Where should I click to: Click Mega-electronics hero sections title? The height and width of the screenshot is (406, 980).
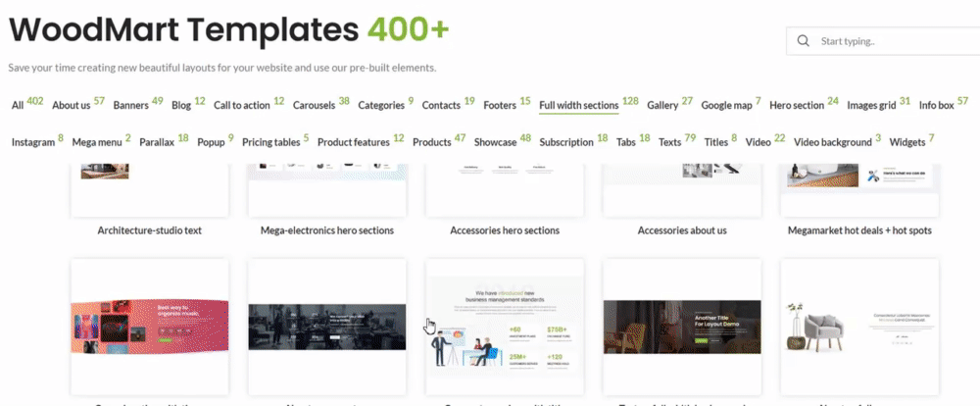pyautogui.click(x=327, y=230)
